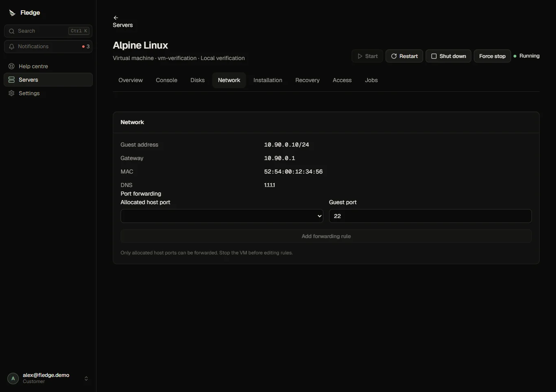Shut down the virtual machine
This screenshot has height=392, width=556.
(448, 56)
